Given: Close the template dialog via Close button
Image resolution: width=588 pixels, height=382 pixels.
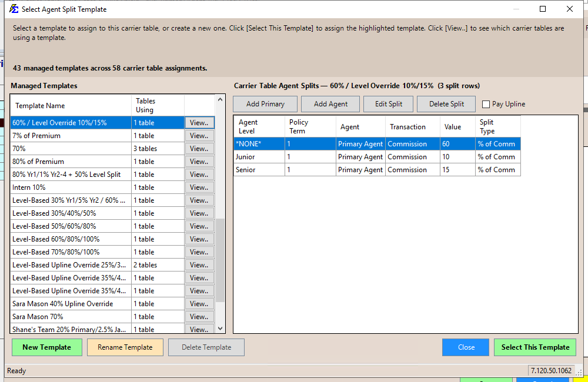Looking at the screenshot, I should (x=466, y=347).
